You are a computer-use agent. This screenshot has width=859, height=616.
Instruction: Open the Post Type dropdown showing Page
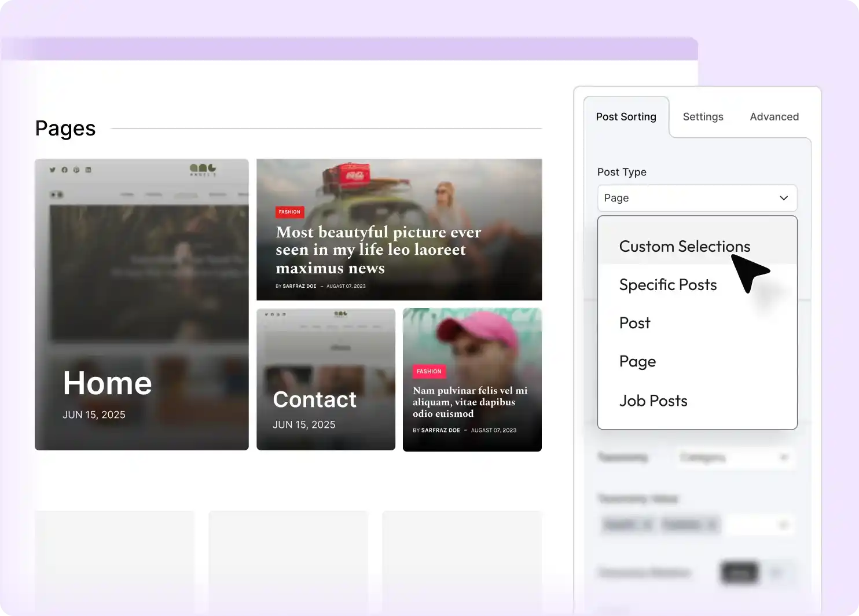coord(696,198)
